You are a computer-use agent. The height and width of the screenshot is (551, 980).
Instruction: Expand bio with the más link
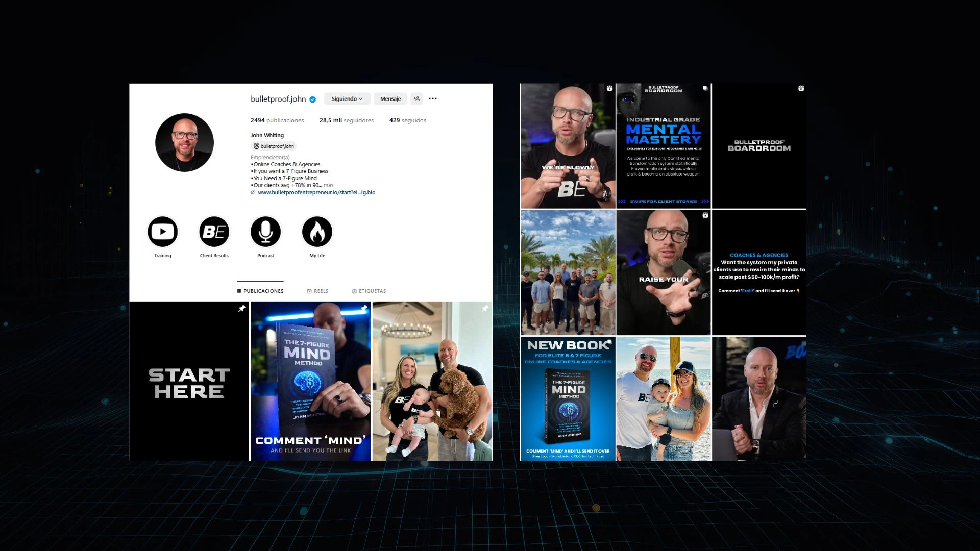pos(328,185)
